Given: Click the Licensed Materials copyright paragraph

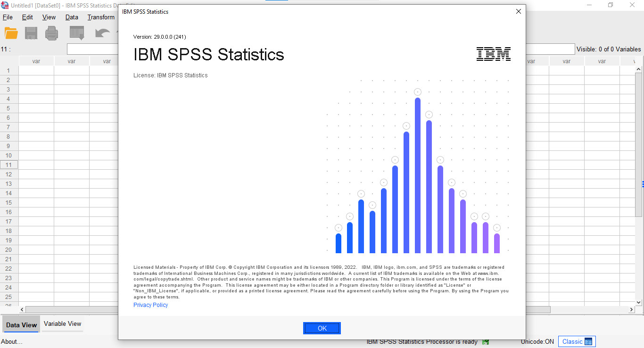Looking at the screenshot, I should click(x=321, y=282).
